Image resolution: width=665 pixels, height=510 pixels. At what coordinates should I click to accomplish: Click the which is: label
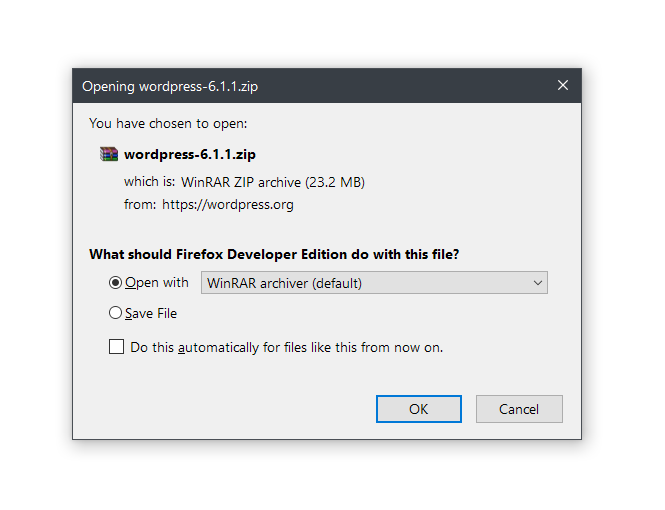[x=149, y=182]
